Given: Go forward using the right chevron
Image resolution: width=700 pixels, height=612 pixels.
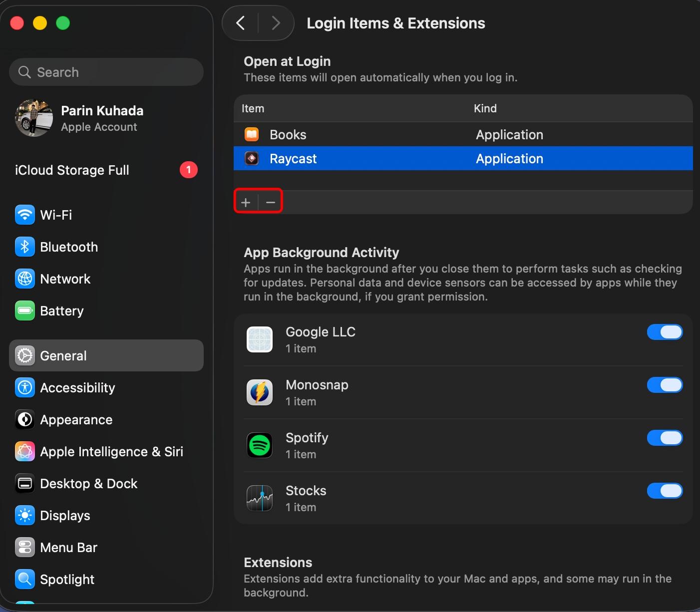Looking at the screenshot, I should [x=276, y=23].
